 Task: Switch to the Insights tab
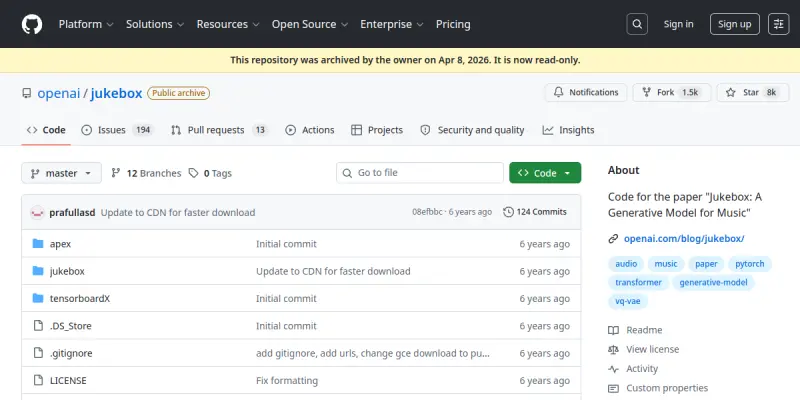pos(568,130)
